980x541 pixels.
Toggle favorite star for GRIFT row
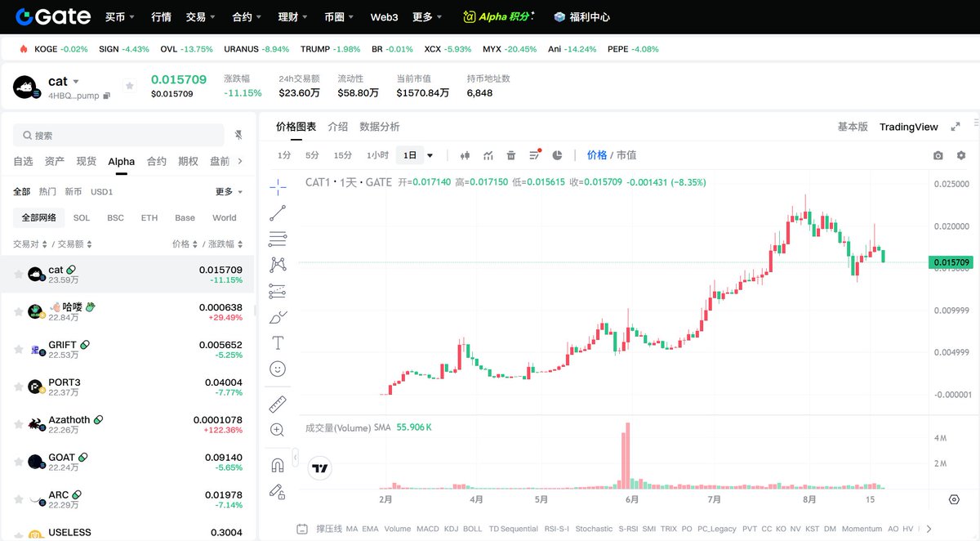coord(18,350)
